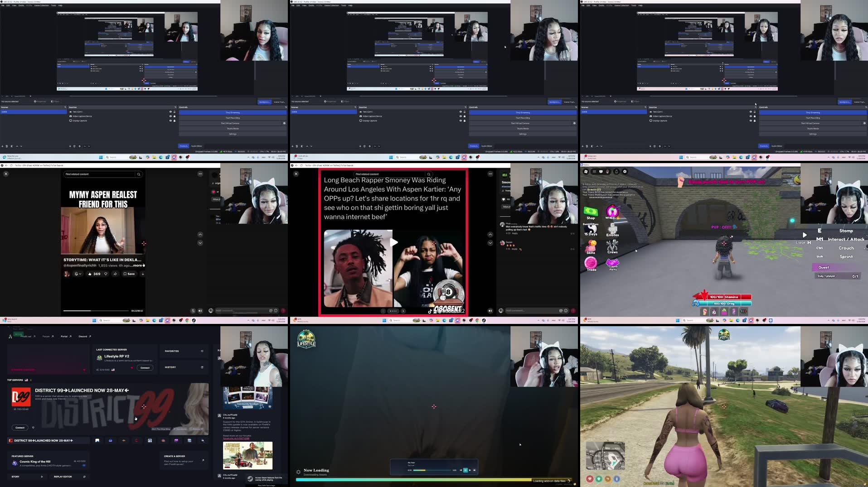Favorite District 99 with the heart icon
The height and width of the screenshot is (487, 868).
click(x=33, y=428)
